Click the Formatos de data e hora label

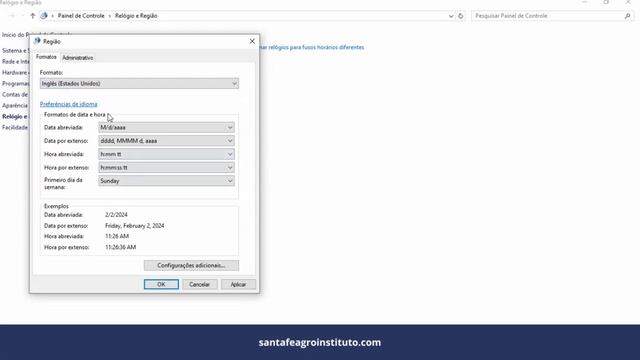(75, 115)
